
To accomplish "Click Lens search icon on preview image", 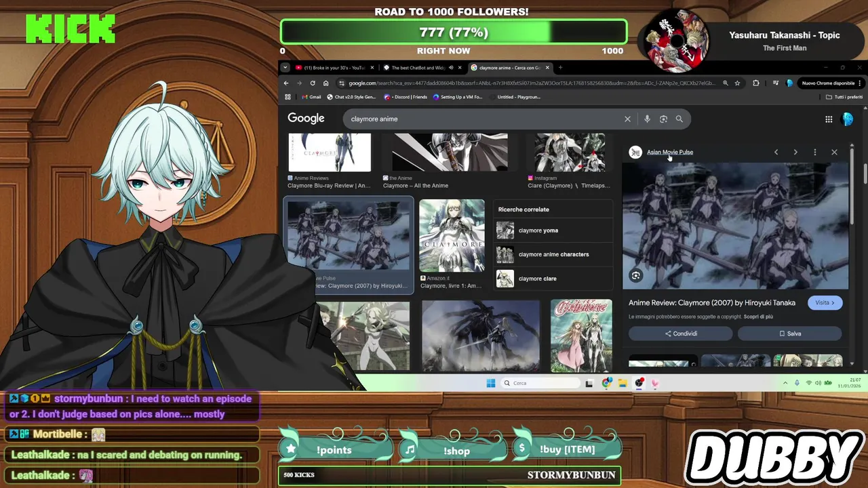I will tap(635, 275).
